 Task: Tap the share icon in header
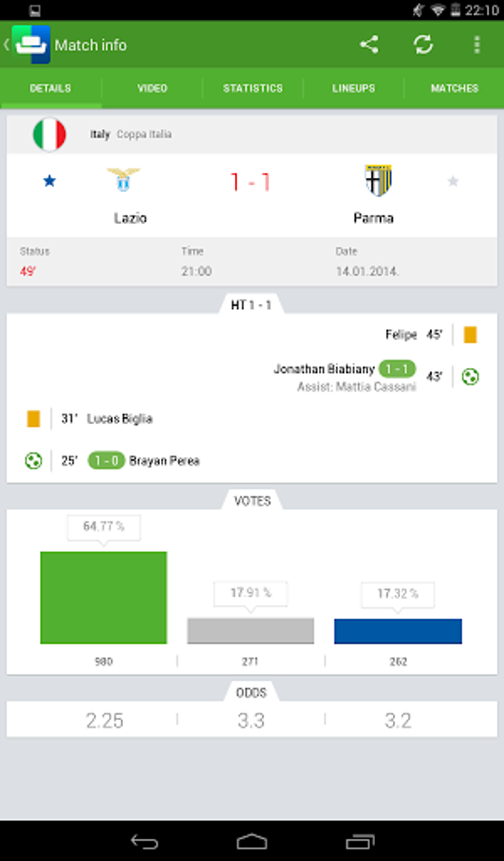(369, 44)
